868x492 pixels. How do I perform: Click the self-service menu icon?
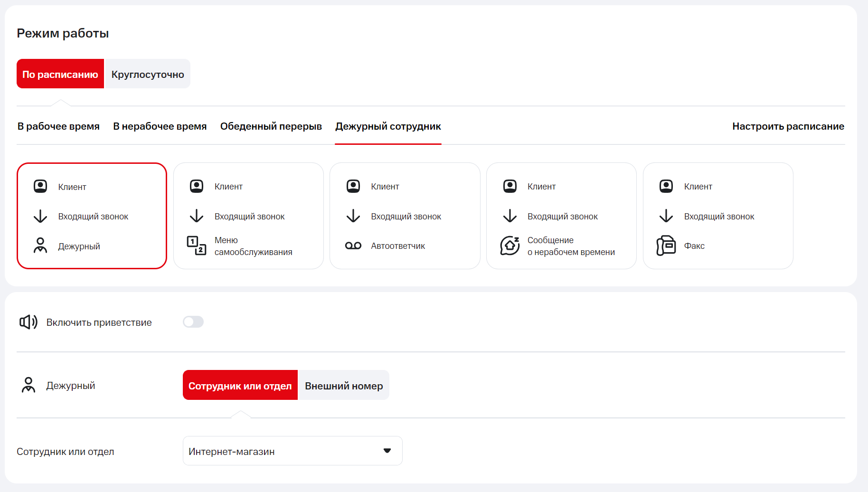pos(196,246)
